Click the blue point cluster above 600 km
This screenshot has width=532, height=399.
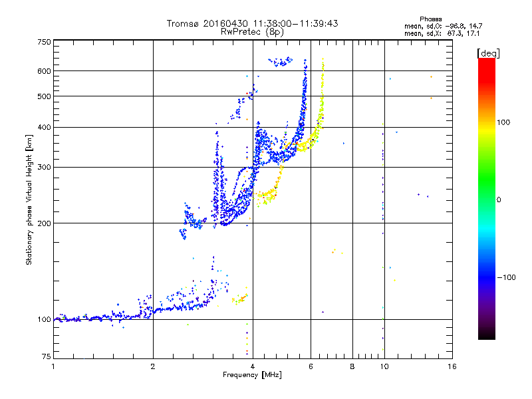281,62
